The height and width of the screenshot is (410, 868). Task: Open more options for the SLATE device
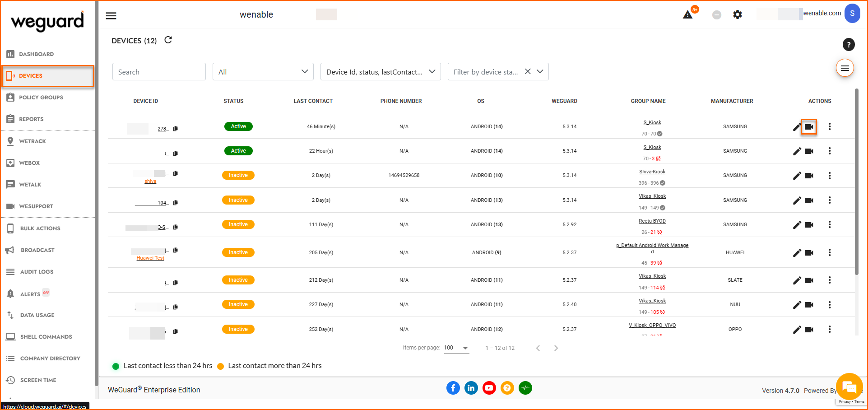click(x=830, y=280)
